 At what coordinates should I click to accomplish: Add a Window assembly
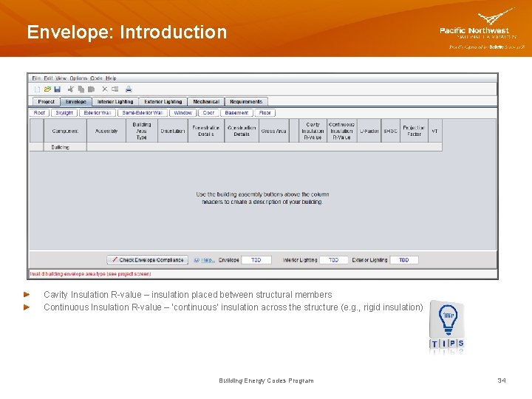pyautogui.click(x=183, y=112)
